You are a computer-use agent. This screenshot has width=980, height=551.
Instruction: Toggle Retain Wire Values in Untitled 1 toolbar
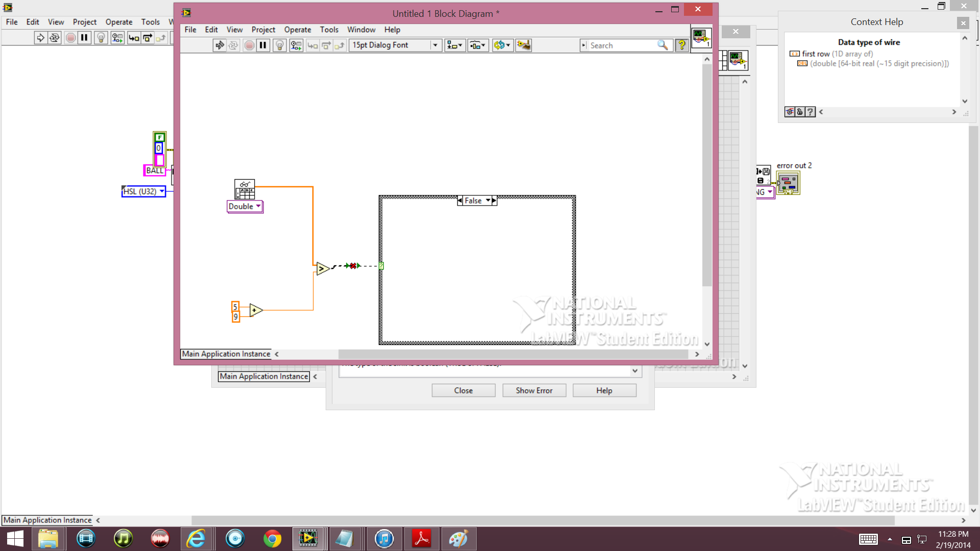click(296, 45)
